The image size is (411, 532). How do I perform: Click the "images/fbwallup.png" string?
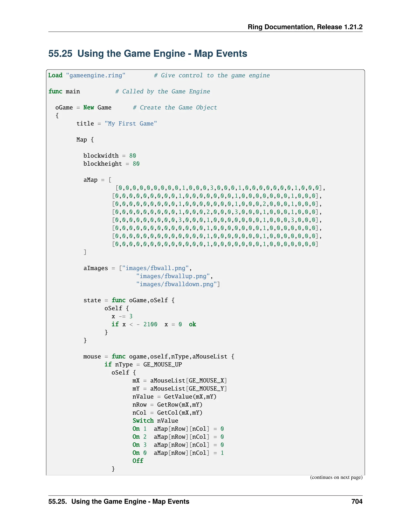[x=173, y=276]
